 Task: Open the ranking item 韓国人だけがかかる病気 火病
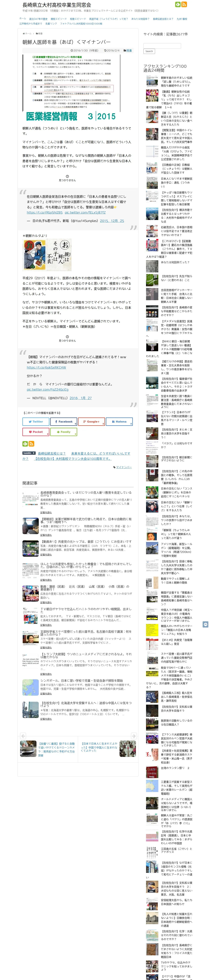point(176,154)
